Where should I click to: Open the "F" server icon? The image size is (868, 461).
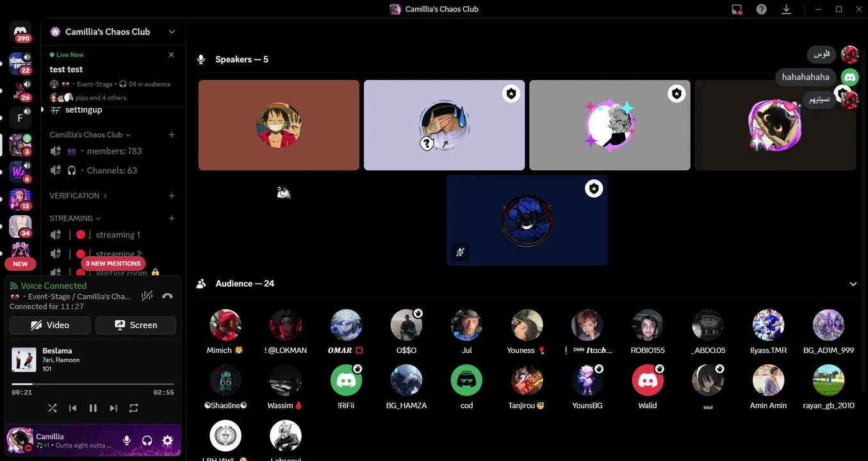click(x=20, y=118)
